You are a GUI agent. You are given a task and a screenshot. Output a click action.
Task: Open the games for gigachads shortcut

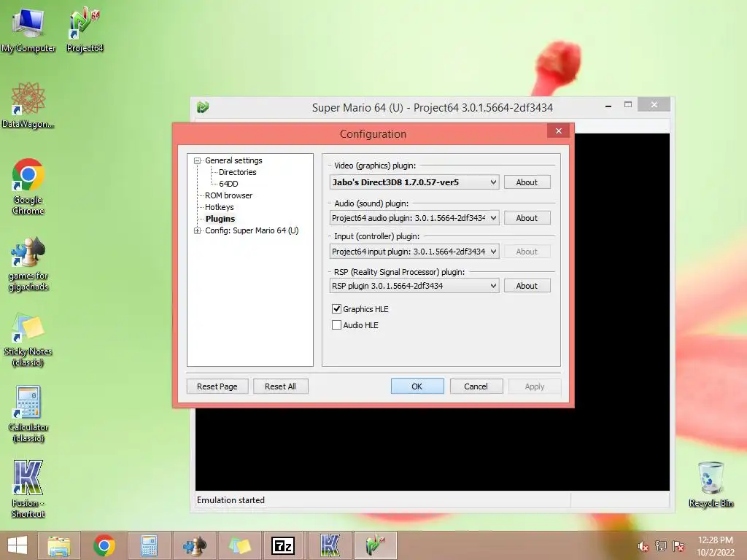[x=28, y=264]
